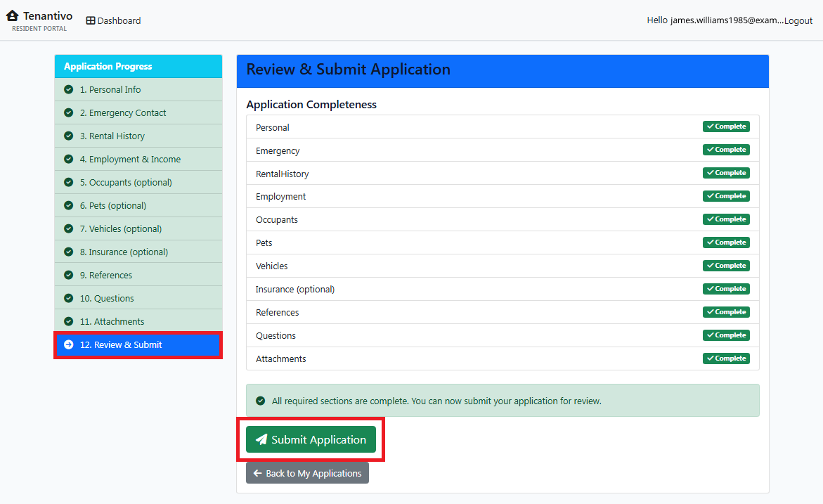
Task: Navigate to Vehicles (optional) step
Action: tap(138, 229)
